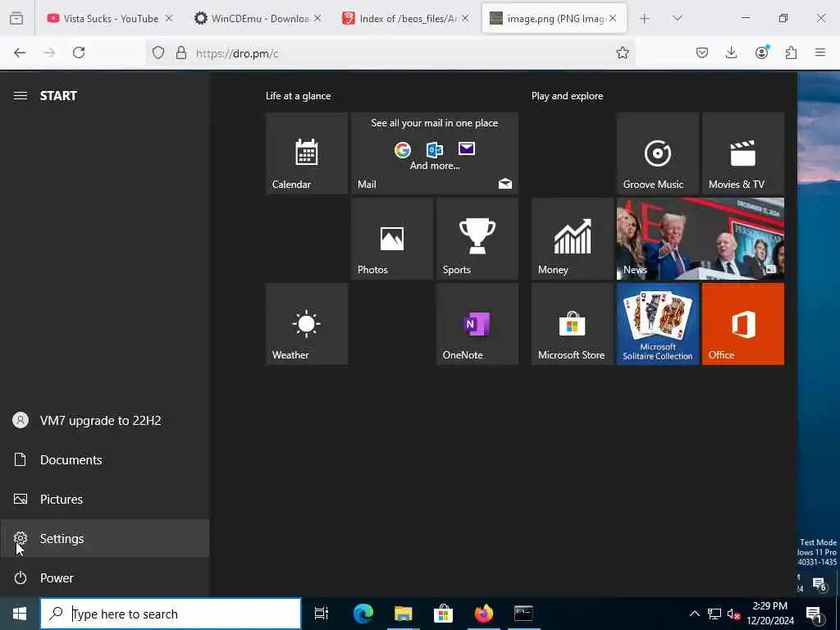Screen dimensions: 840x630
Task: Open the list all tabs dropdown
Action: [678, 19]
